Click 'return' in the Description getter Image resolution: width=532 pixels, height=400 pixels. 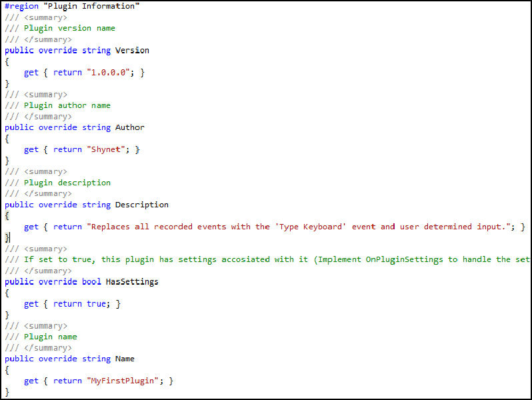coord(67,227)
